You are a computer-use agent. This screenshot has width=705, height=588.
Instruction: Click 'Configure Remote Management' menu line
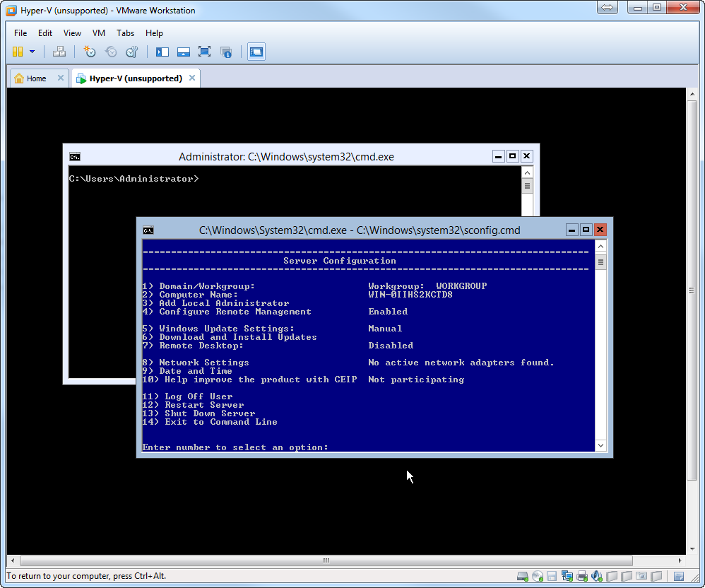tap(227, 312)
